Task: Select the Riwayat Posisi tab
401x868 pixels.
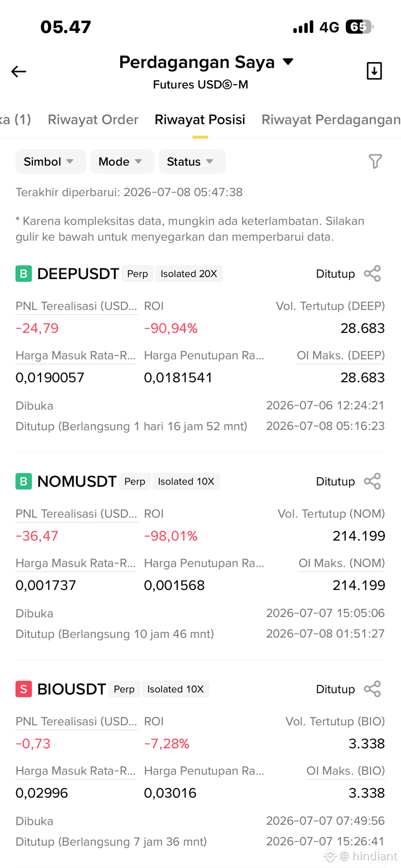Action: click(x=200, y=120)
